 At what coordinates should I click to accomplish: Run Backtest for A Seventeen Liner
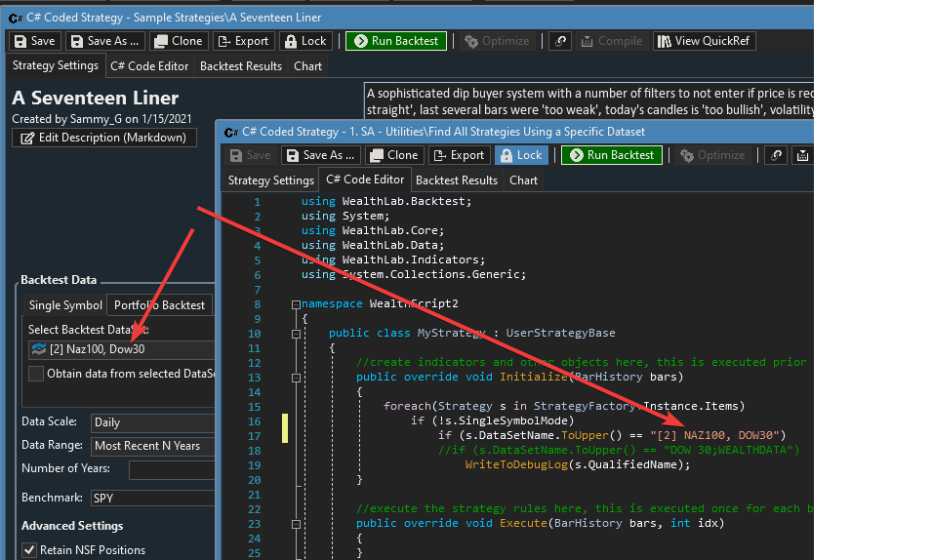pos(396,41)
